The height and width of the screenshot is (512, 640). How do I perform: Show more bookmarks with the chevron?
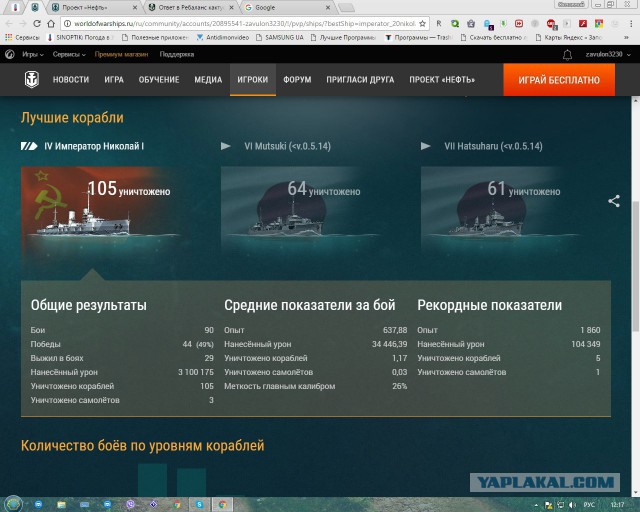(626, 38)
